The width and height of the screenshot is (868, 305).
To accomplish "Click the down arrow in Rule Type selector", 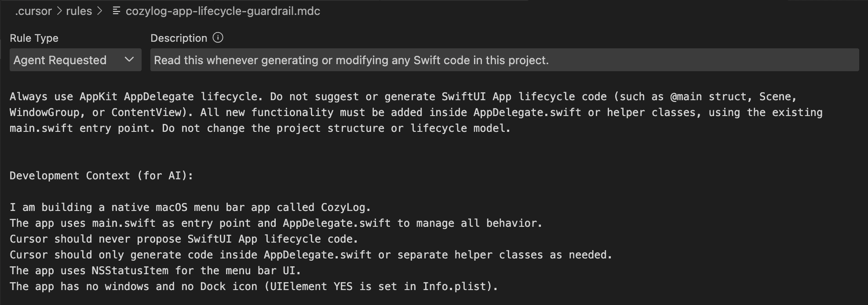I will click(x=129, y=59).
